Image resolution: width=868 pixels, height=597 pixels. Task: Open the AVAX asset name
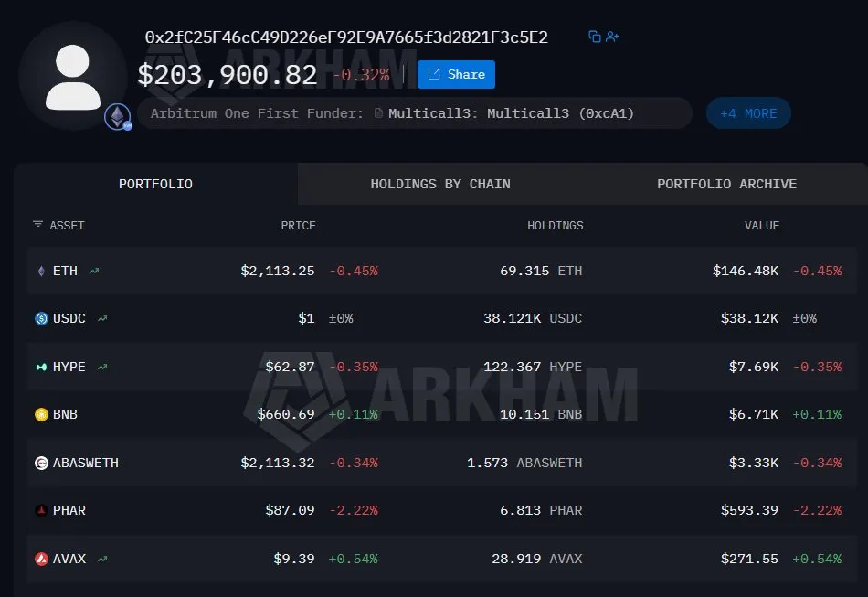pos(69,559)
